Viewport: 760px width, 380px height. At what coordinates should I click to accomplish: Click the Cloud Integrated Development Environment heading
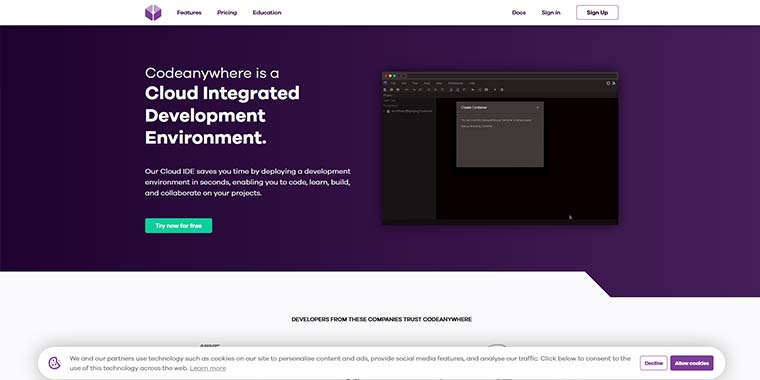(x=222, y=115)
